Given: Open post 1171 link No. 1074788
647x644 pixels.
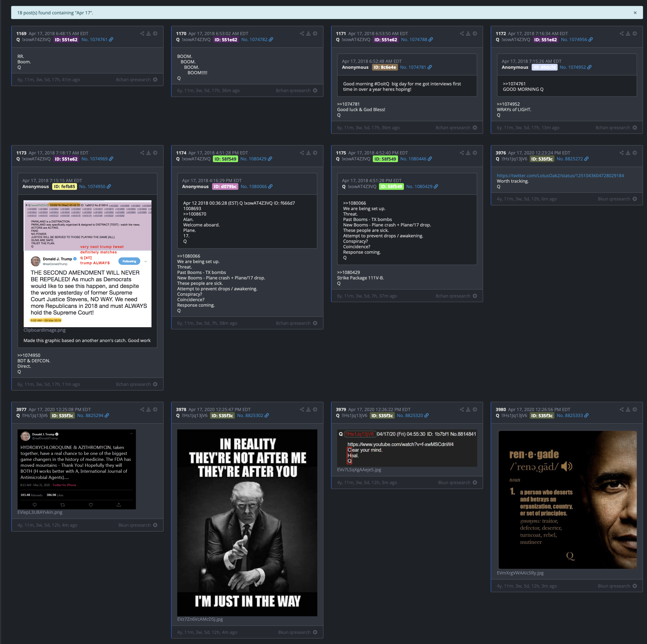Looking at the screenshot, I should point(417,40).
